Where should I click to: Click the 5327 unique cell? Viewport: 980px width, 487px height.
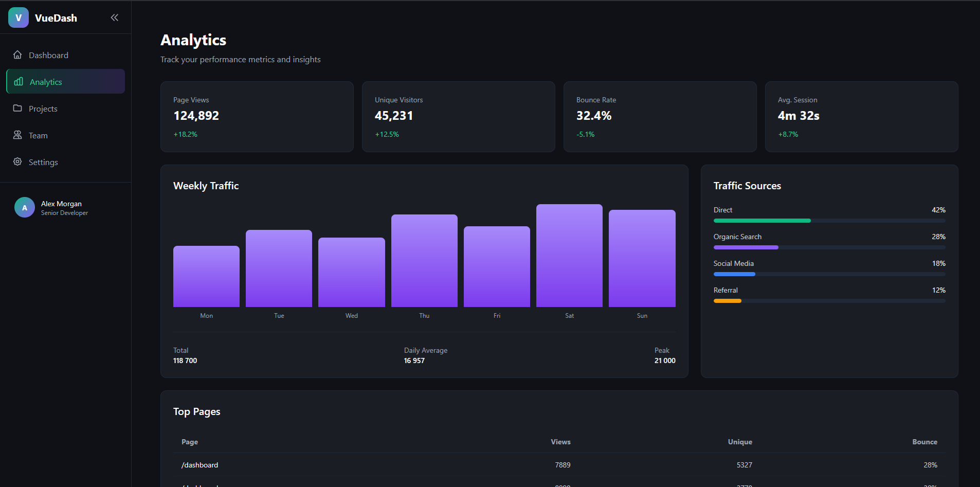[x=744, y=465]
